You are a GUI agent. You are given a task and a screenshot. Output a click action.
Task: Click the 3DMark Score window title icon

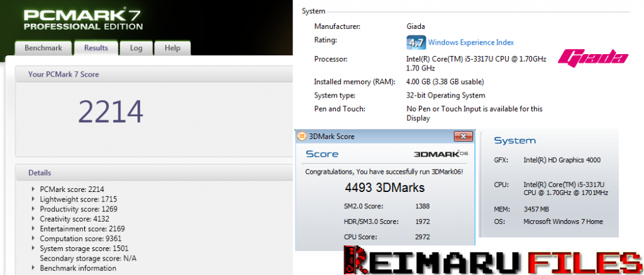coord(302,137)
